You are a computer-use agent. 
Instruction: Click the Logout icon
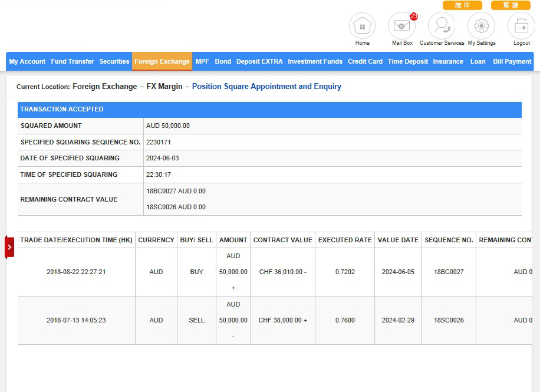pos(521,27)
